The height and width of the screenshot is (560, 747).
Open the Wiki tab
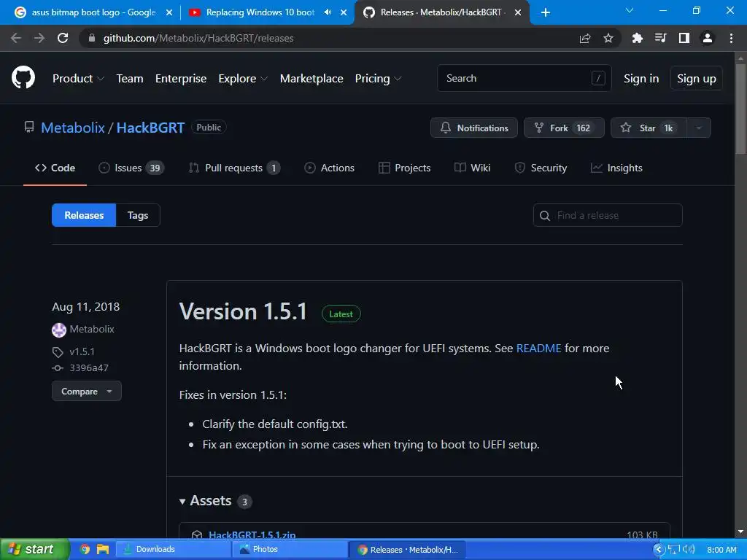click(x=473, y=168)
